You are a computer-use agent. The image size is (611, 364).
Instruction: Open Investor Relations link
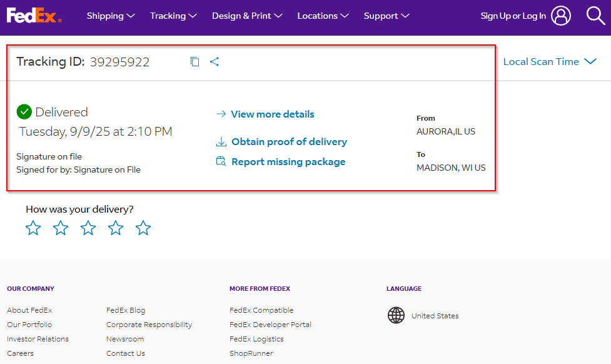click(x=38, y=339)
